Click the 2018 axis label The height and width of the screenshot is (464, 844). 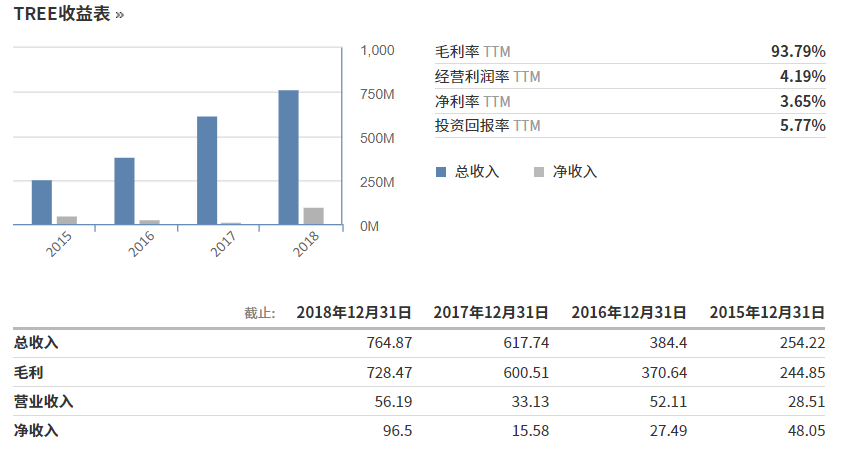coord(306,244)
